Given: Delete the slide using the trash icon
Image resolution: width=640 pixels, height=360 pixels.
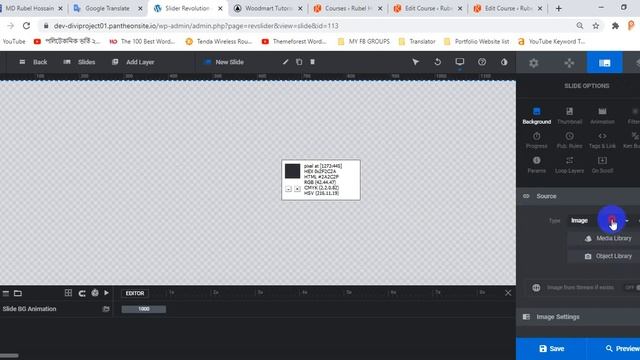Looking at the screenshot, I should click(x=313, y=62).
